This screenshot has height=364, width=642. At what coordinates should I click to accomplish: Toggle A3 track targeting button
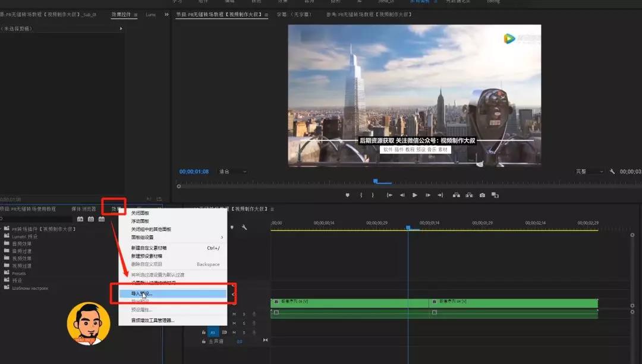213,332
